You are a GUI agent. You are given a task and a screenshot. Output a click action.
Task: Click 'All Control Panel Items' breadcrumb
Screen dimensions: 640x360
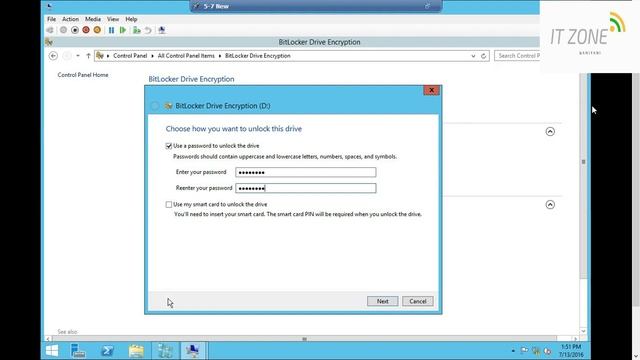[186, 56]
